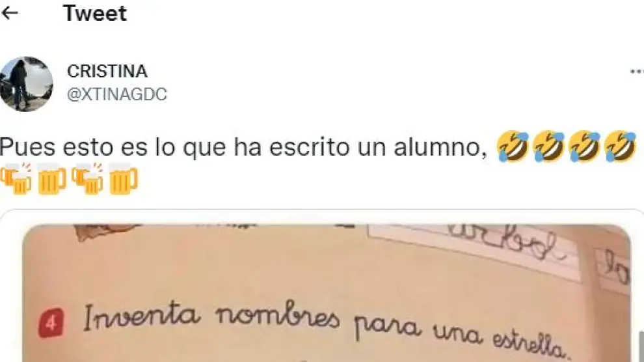Open the attached worksheet photo

point(327,294)
